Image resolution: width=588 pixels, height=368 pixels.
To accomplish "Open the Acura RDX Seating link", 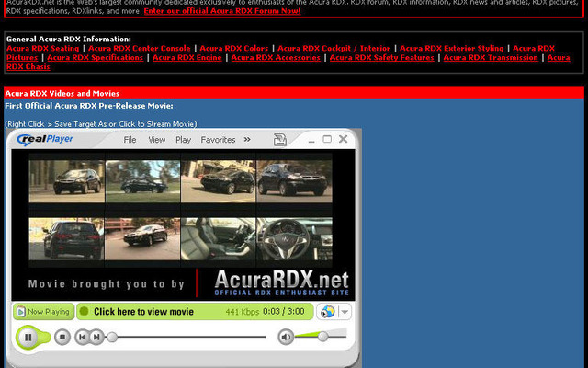I will (x=43, y=49).
